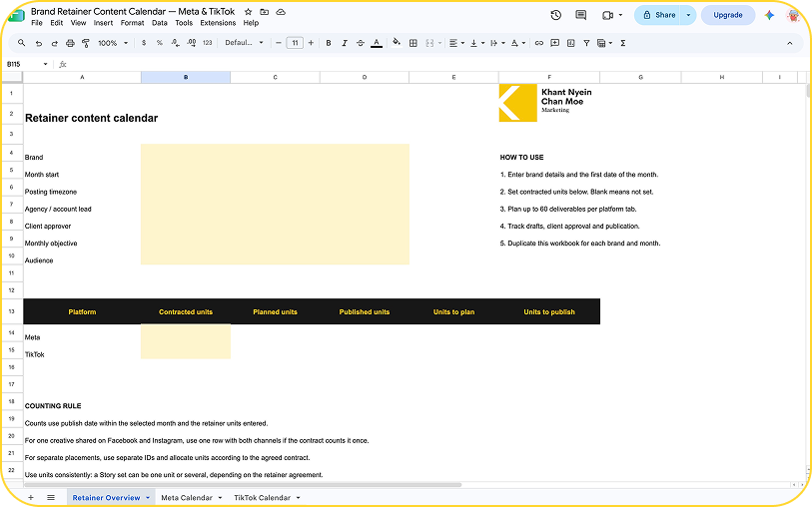The image size is (812, 507).
Task: Insert a link from the toolbar
Action: pyautogui.click(x=539, y=43)
